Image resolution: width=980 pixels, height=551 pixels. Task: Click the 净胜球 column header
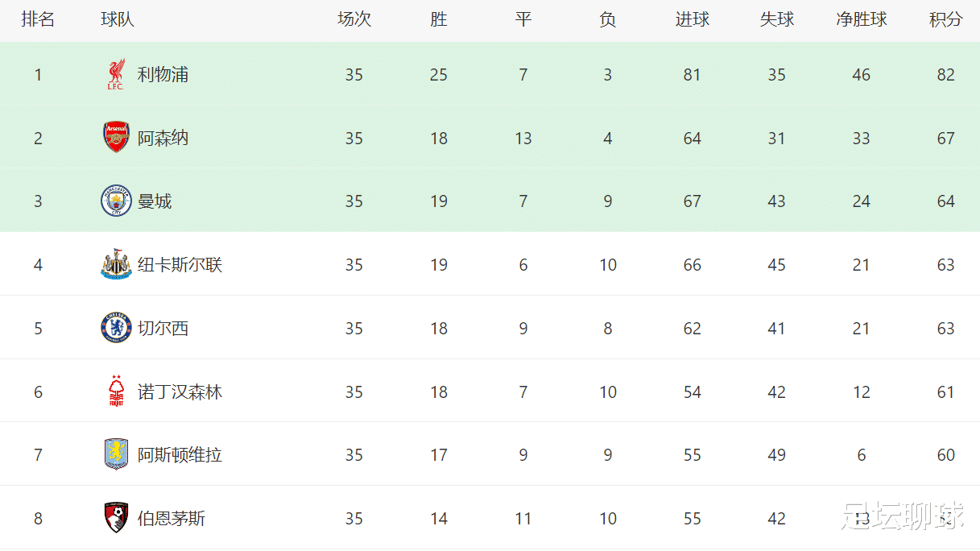click(x=861, y=20)
